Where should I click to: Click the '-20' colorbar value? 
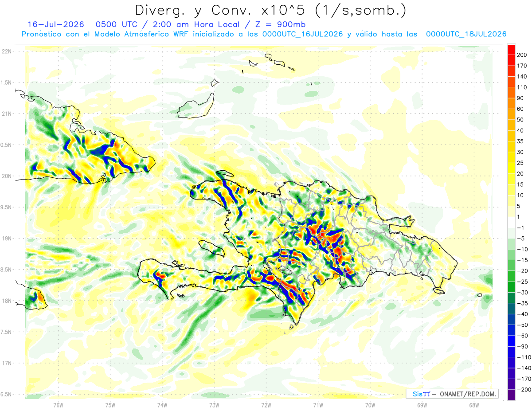coord(524,271)
